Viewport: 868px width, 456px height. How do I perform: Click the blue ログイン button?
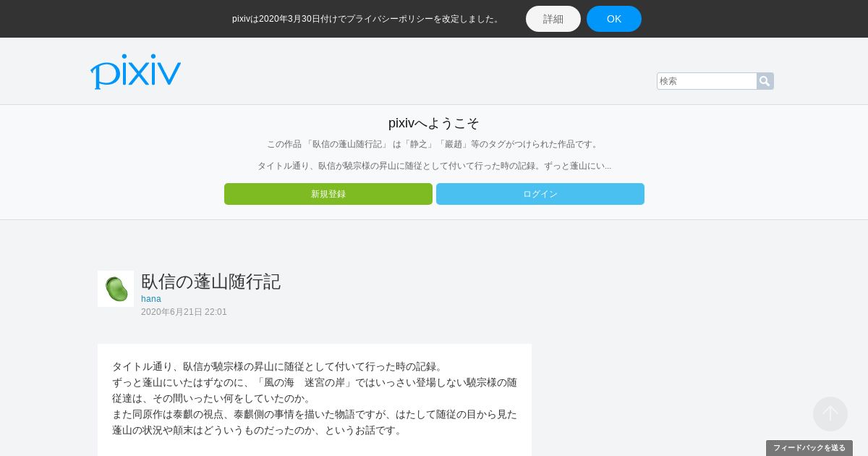point(540,194)
